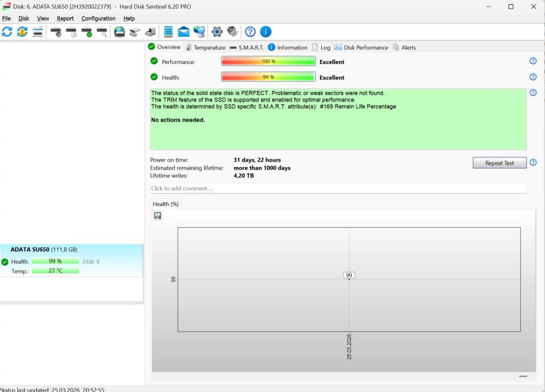
Task: Click the envelope send-report icon
Action: (184, 32)
